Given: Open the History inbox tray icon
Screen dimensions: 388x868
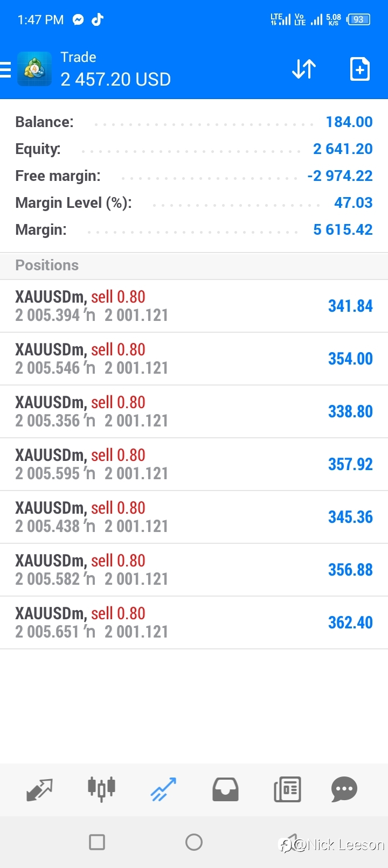Looking at the screenshot, I should pos(225,789).
